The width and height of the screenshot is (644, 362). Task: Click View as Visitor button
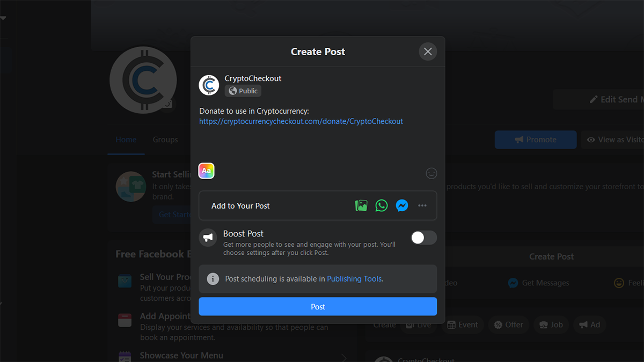(613, 139)
